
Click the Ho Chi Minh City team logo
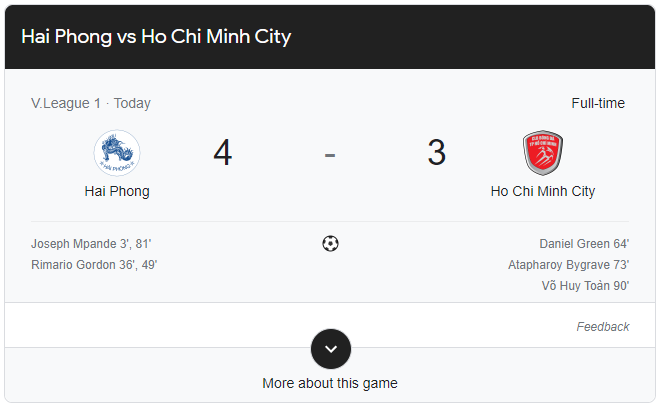(x=542, y=153)
